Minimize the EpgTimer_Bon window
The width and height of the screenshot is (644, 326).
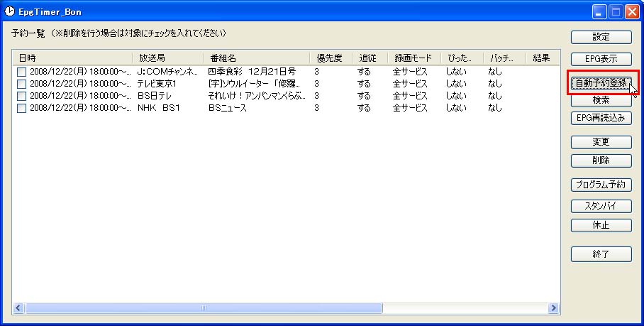click(x=599, y=12)
